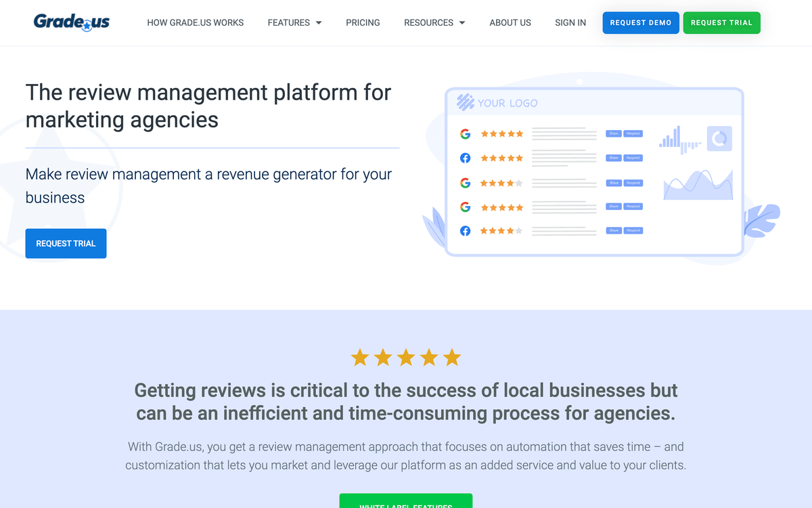812x508 pixels.
Task: Click the text "Make review management a revenue generator"
Action: coord(181,174)
